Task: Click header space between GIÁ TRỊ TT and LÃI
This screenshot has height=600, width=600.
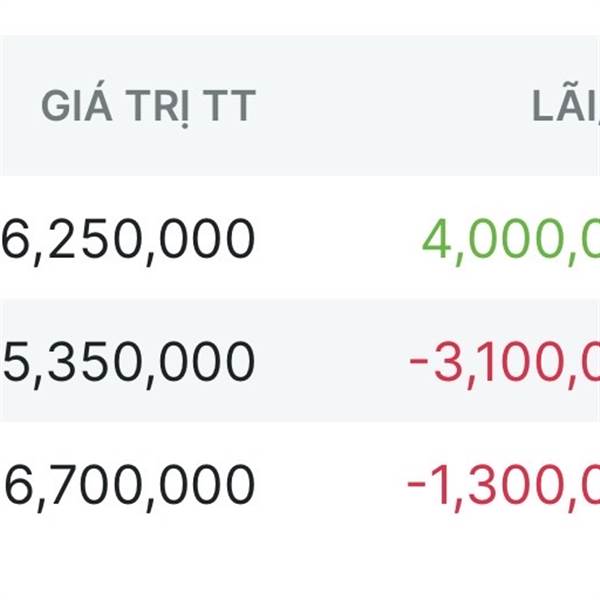Action: tap(390, 107)
